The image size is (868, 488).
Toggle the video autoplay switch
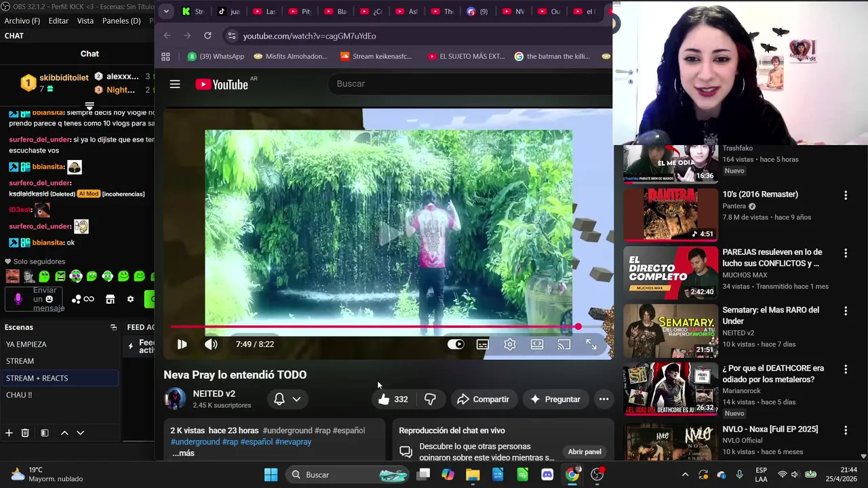coord(456,344)
